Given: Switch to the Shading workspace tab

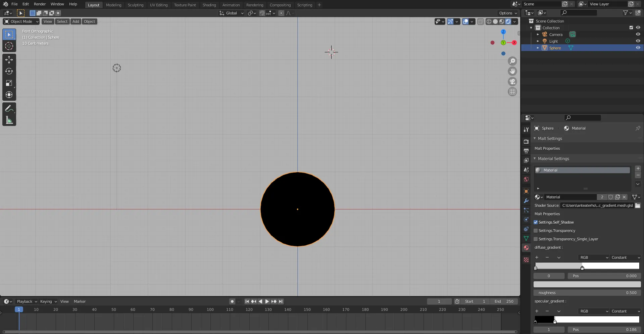Looking at the screenshot, I should (x=209, y=5).
